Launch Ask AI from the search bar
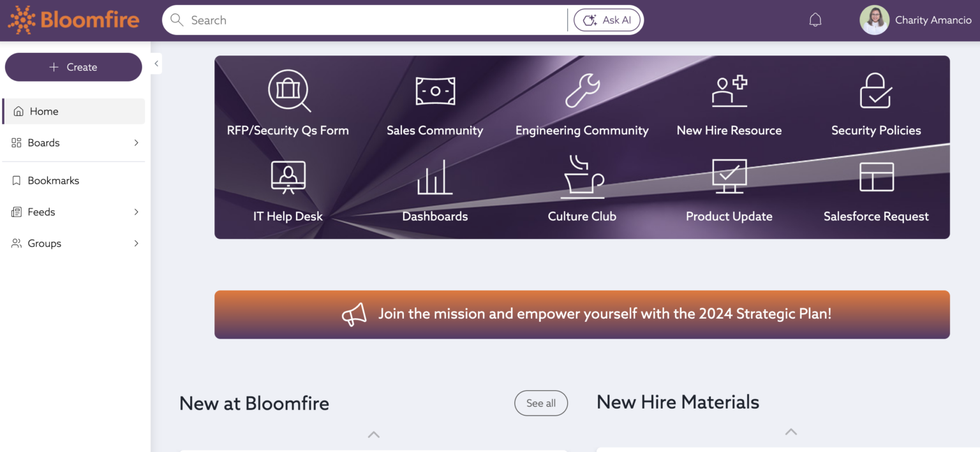 [607, 20]
